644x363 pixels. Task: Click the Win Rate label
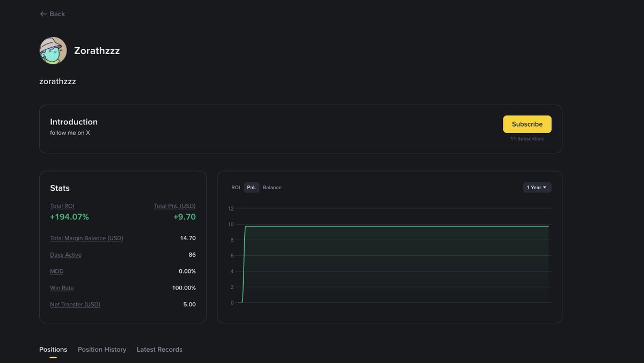[x=62, y=288]
